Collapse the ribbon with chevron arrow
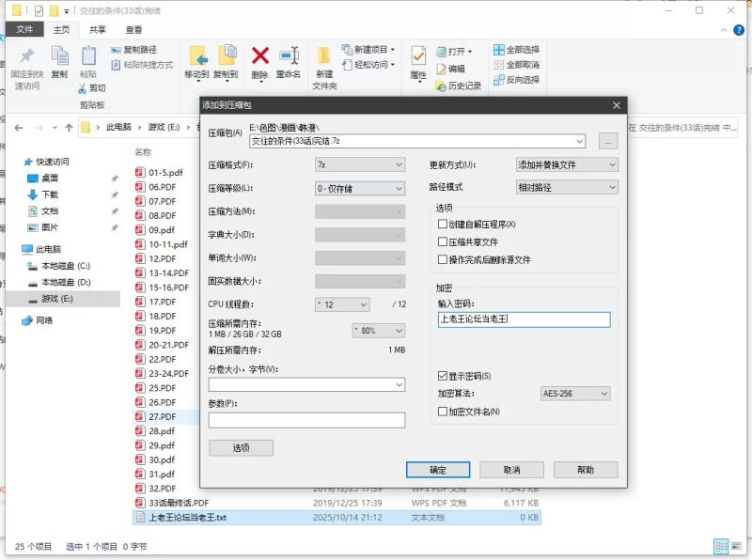752x560 pixels. pyautogui.click(x=724, y=30)
